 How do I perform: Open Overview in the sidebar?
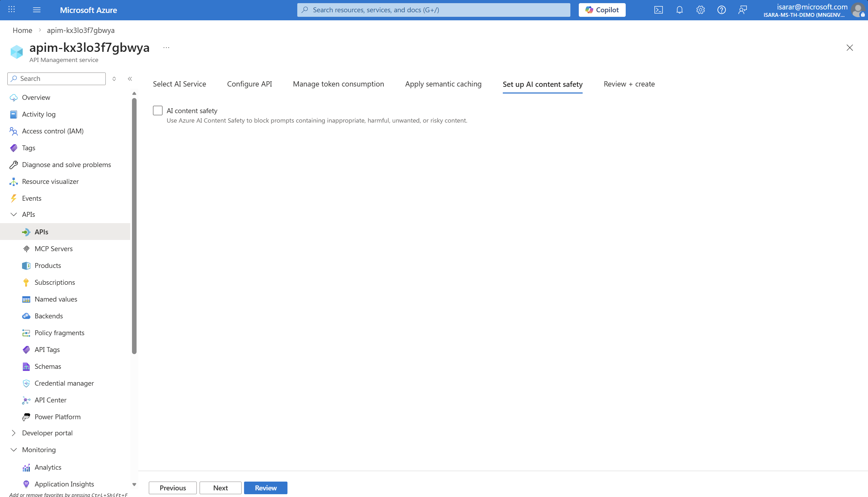36,97
